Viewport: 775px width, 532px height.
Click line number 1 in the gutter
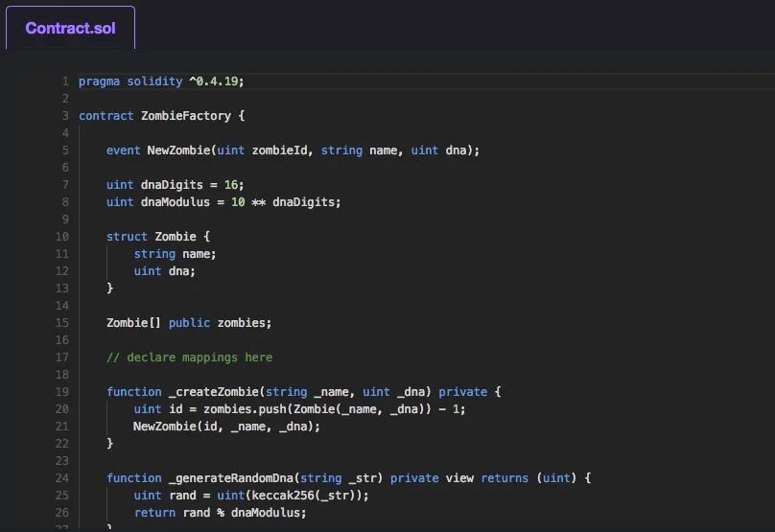(x=65, y=81)
